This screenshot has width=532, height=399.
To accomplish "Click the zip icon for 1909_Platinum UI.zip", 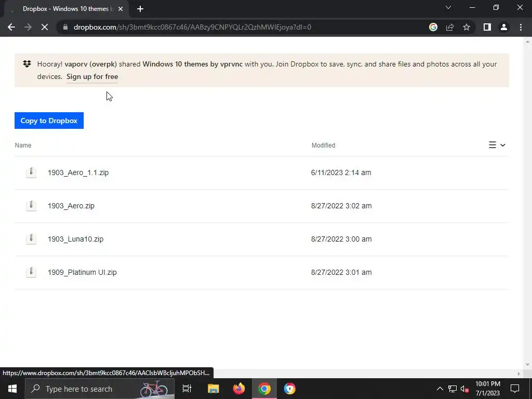I will pyautogui.click(x=31, y=272).
